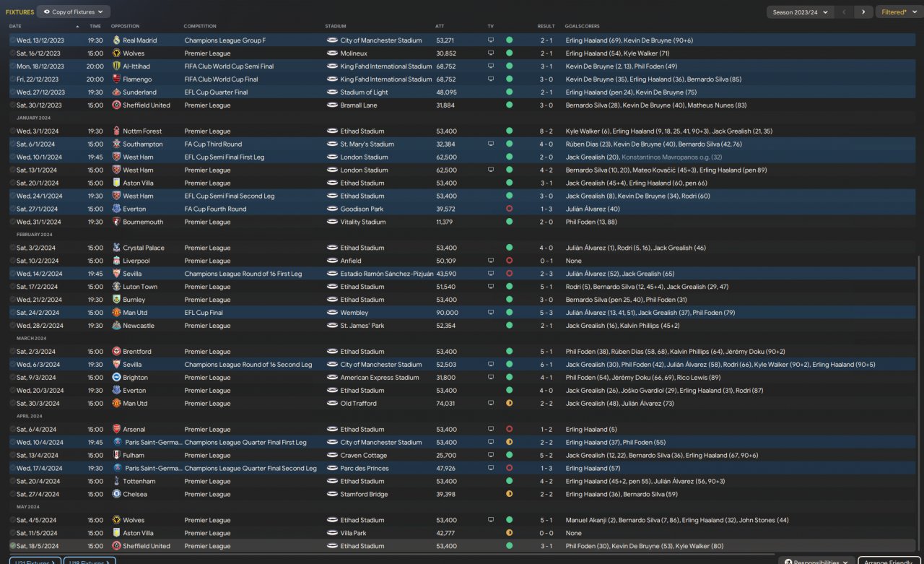
Task: Click the Southampton club crest
Action: tap(117, 144)
